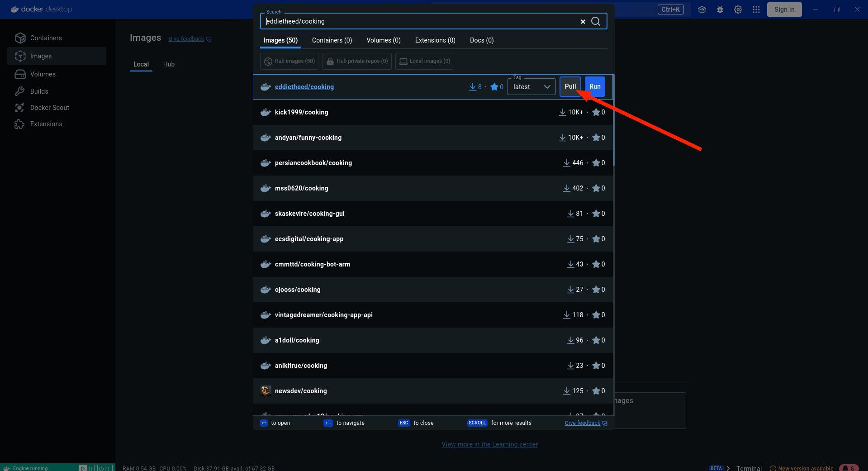The height and width of the screenshot is (471, 868).
Task: Open Containers in the sidebar
Action: pos(57,38)
